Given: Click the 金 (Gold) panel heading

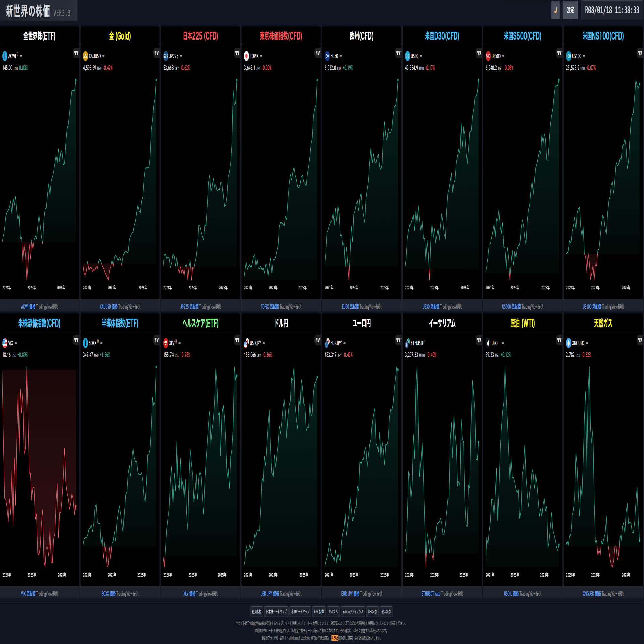Looking at the screenshot, I should (120, 36).
